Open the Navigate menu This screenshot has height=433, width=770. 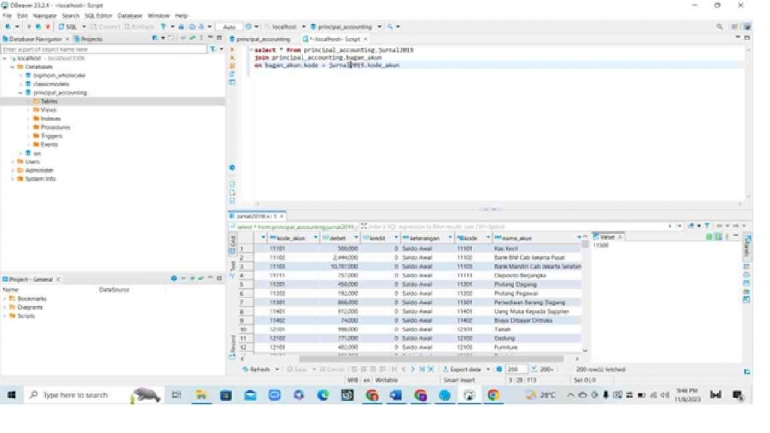pos(44,16)
